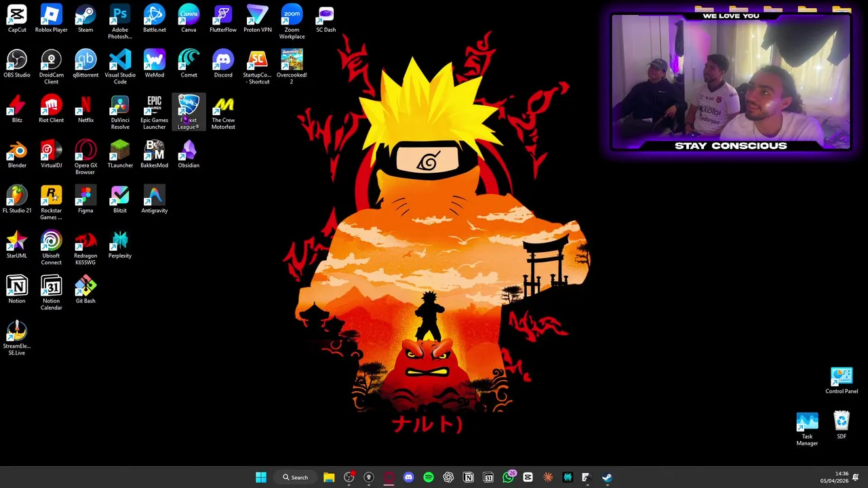Viewport: 868px width, 488px height.
Task: Open File Explorer from the taskbar
Action: [x=329, y=477]
